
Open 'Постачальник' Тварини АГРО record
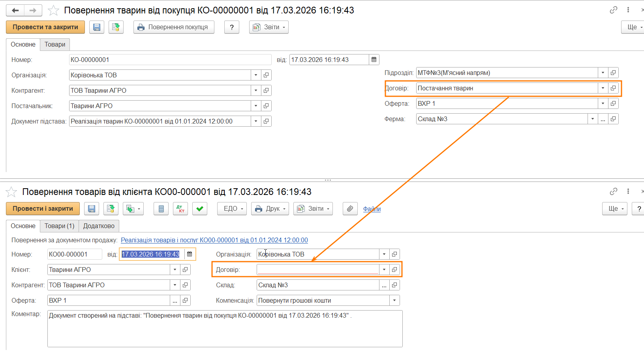[x=266, y=106]
